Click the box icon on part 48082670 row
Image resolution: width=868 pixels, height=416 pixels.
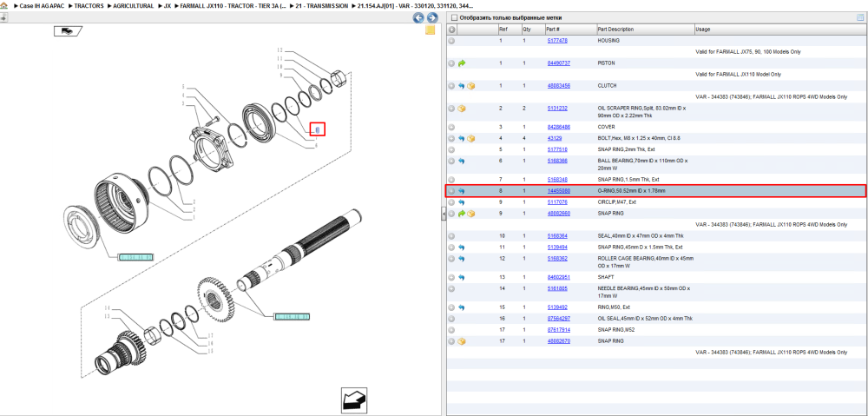point(463,341)
